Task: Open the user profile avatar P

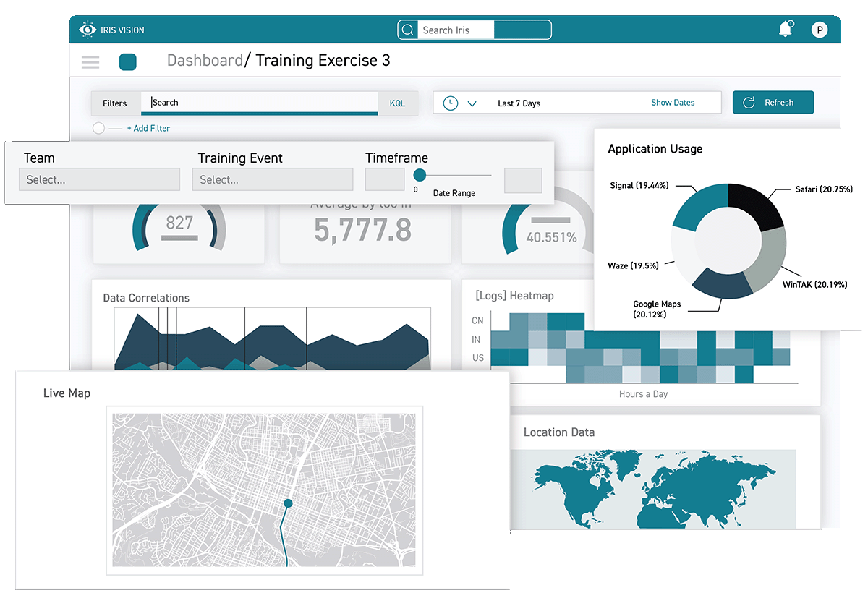Action: (x=819, y=30)
